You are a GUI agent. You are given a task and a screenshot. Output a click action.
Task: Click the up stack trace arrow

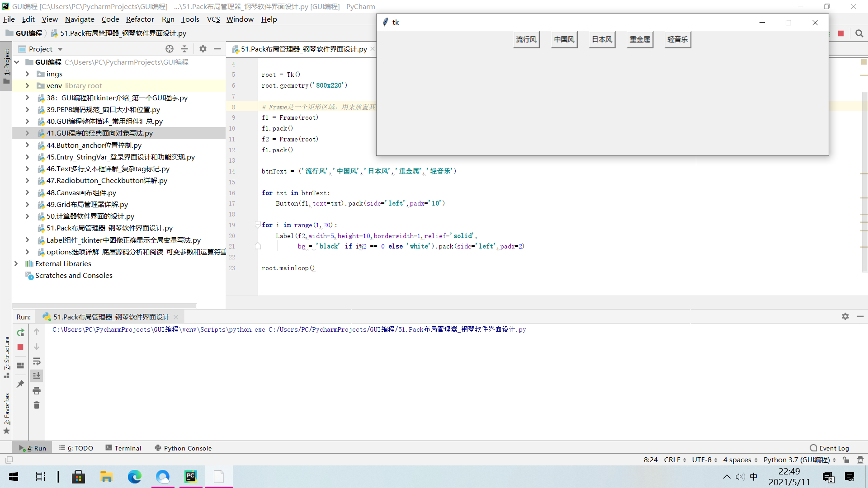click(x=37, y=332)
